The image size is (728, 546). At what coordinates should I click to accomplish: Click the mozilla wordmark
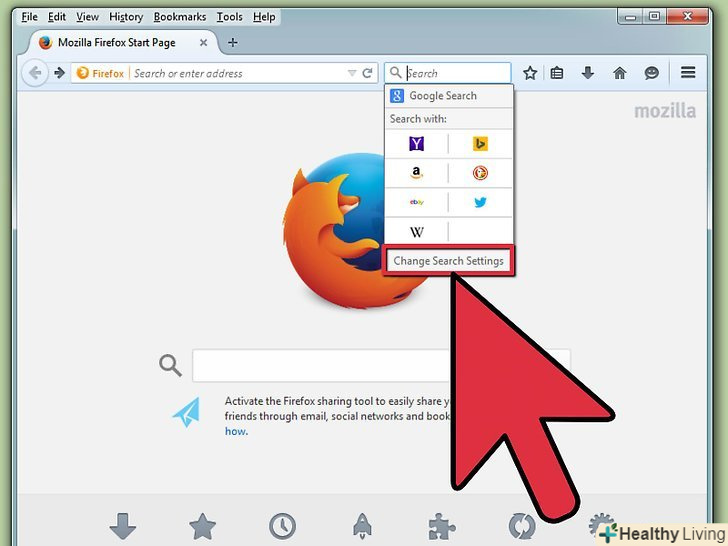click(665, 111)
